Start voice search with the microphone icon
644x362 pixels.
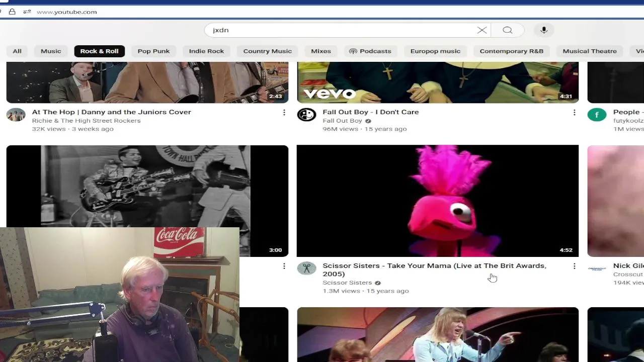pos(544,30)
